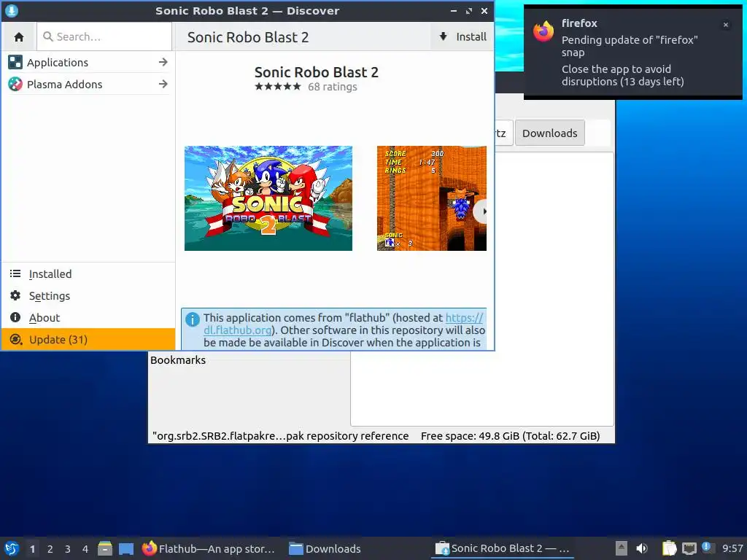Click the Plasma Addons globe icon
747x560 pixels.
15,85
